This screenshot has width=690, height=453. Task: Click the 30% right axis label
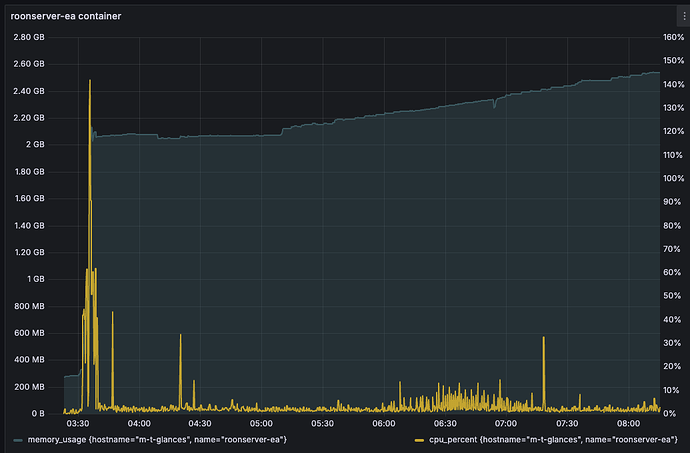tap(672, 343)
